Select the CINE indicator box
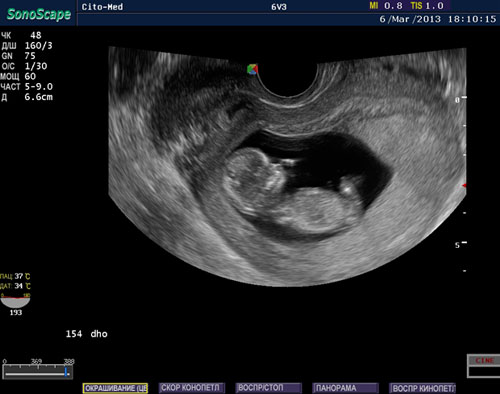This screenshot has width=500, height=394. (484, 366)
